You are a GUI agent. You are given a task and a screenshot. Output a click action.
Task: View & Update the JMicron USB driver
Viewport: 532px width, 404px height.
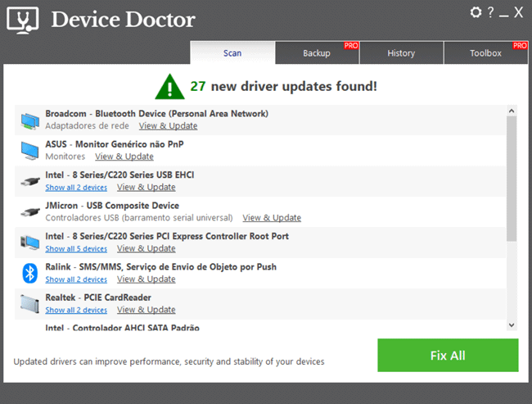coord(272,217)
